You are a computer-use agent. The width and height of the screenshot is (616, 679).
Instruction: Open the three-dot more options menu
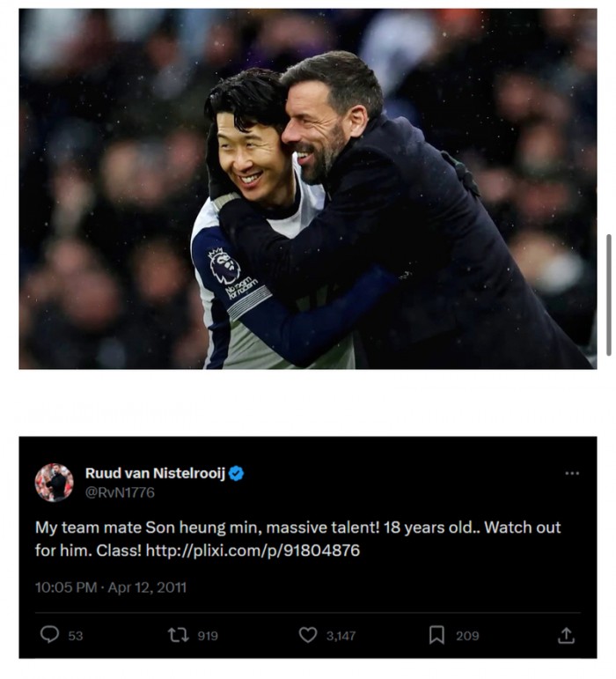572,474
